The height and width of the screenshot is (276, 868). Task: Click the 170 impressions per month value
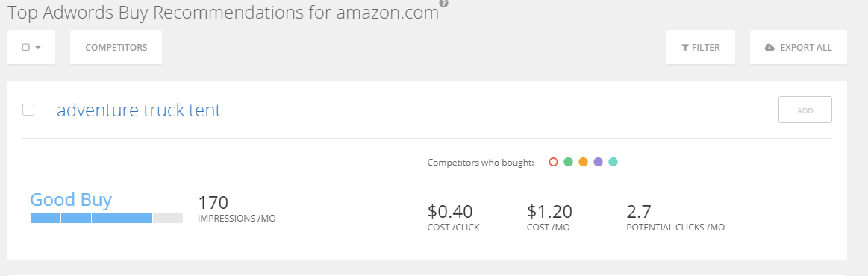(213, 202)
